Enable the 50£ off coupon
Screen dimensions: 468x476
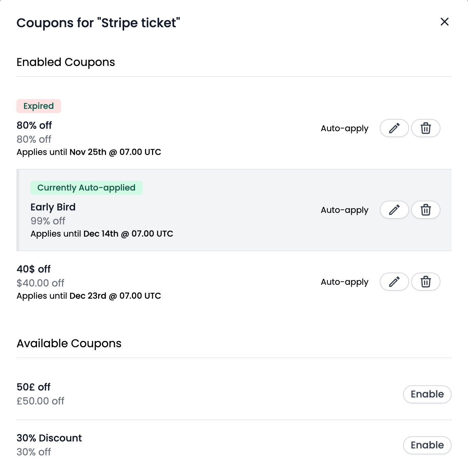(x=427, y=394)
